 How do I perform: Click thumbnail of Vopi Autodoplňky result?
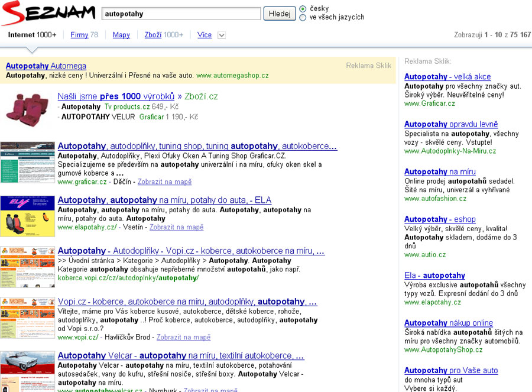click(27, 267)
